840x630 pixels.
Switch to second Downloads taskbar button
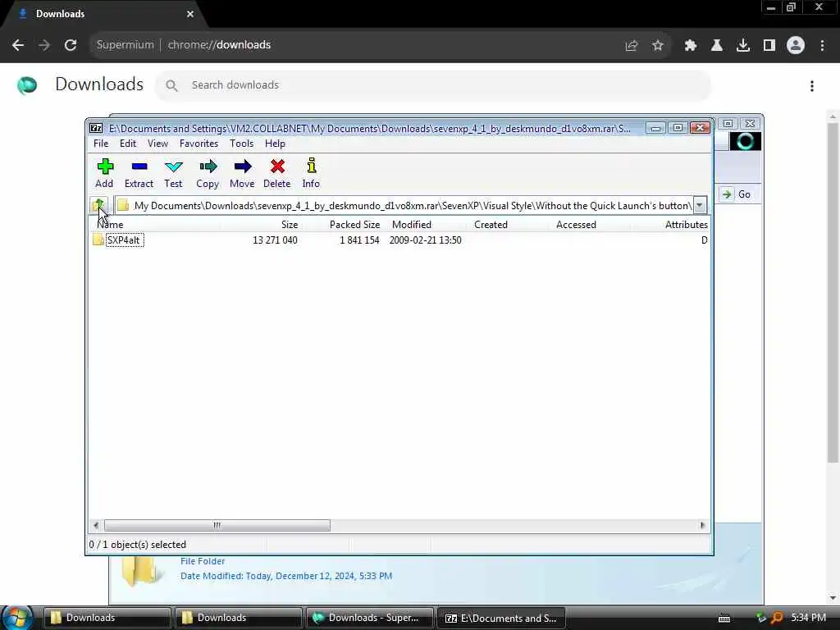click(x=238, y=618)
